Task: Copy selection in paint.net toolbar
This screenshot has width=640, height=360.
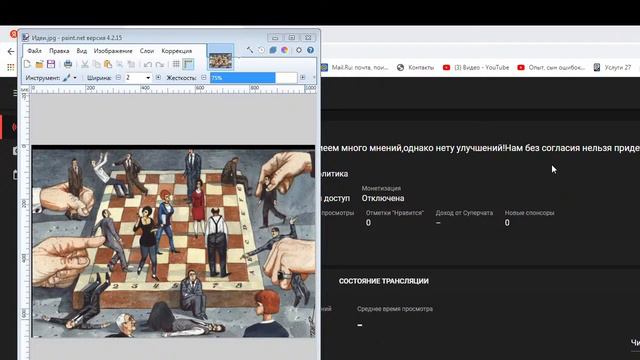Action: (x=96, y=64)
